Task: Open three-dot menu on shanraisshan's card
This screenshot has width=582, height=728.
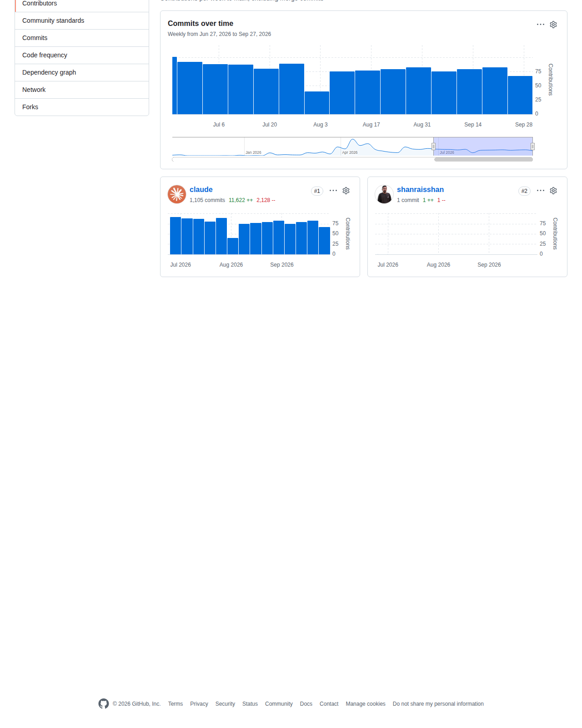Action: coord(541,191)
